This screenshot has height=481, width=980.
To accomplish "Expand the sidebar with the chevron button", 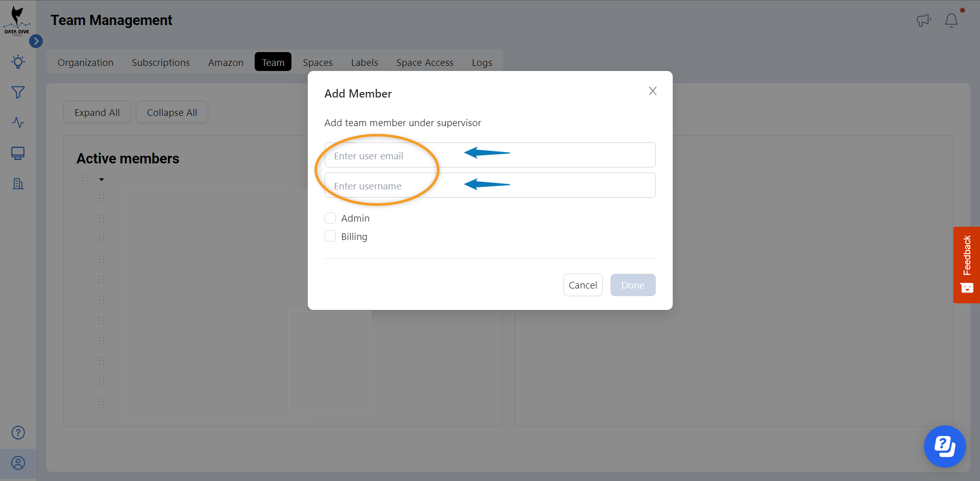I will 36,41.
